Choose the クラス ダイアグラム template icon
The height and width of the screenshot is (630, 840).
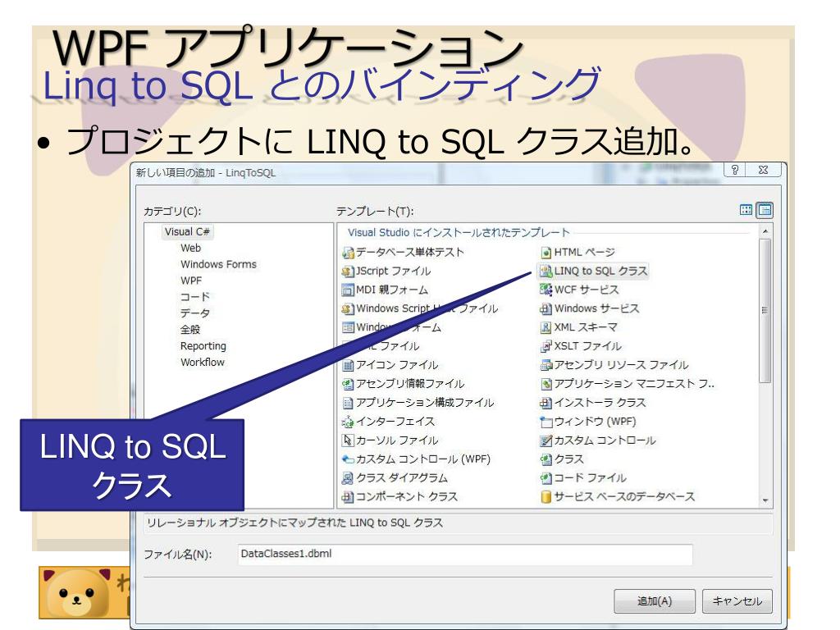pos(348,478)
